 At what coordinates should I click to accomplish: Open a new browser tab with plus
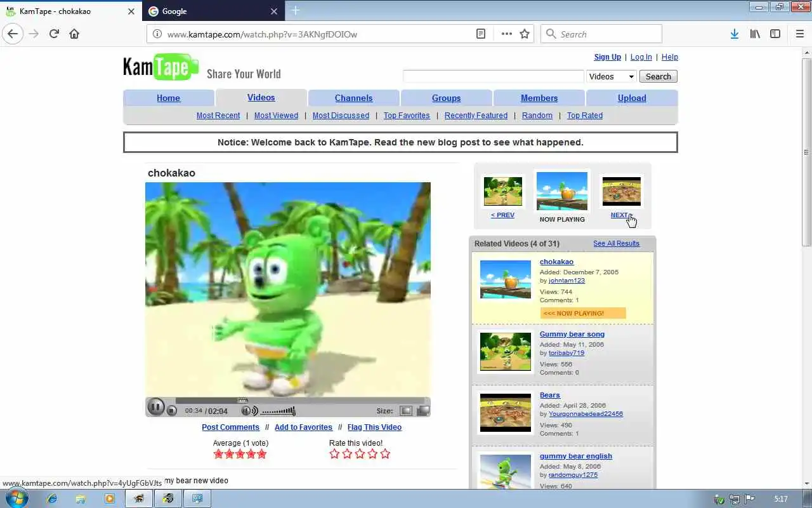tap(296, 11)
